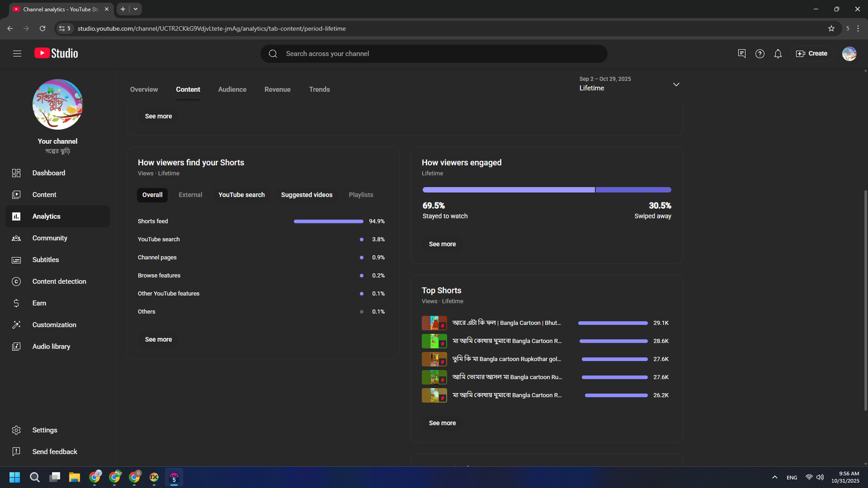
Task: Click the Create button
Action: (812, 54)
